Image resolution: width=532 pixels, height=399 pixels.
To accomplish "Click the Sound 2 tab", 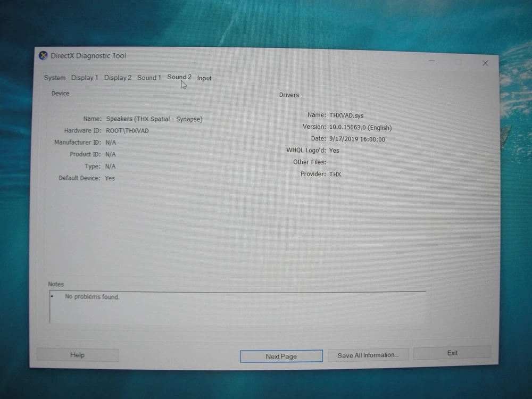I will pos(179,77).
